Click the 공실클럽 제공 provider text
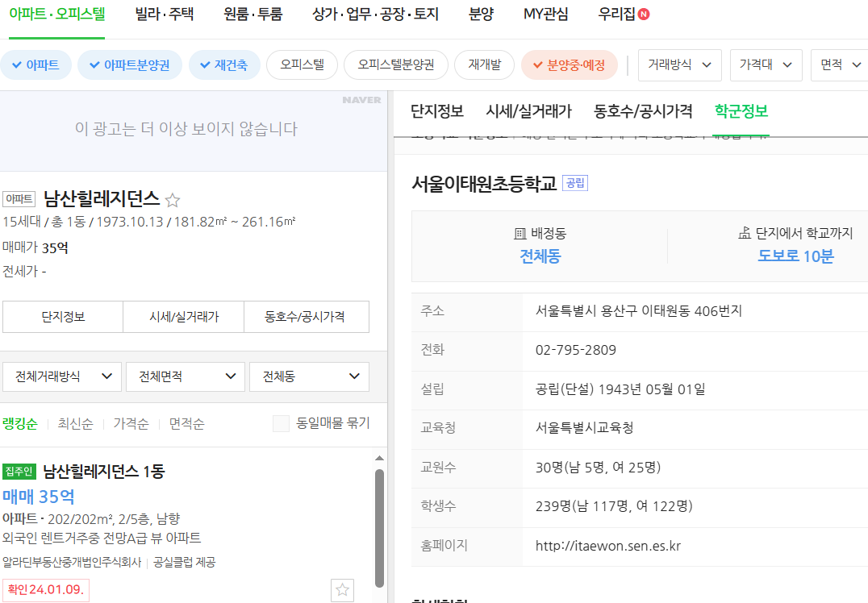Screen dimensions: 868x603 pyautogui.click(x=185, y=563)
